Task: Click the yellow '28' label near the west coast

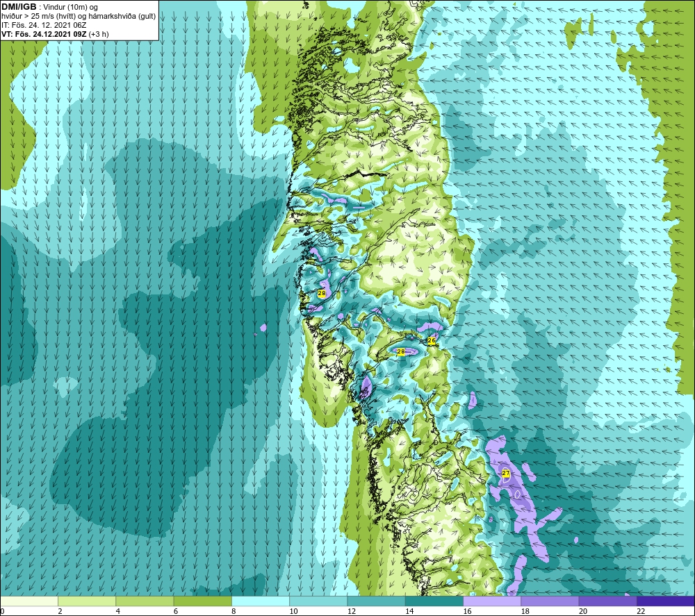Action: [322, 293]
